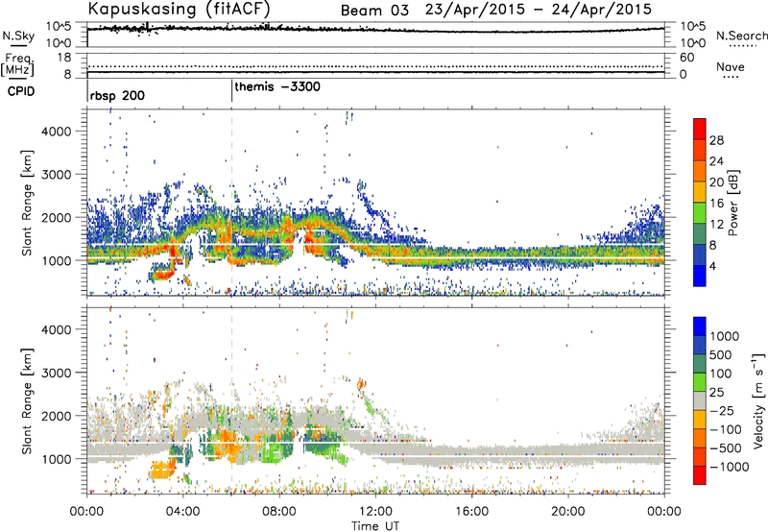Click the 08:00 time axis label
The width and height of the screenshot is (768, 532).
[279, 512]
